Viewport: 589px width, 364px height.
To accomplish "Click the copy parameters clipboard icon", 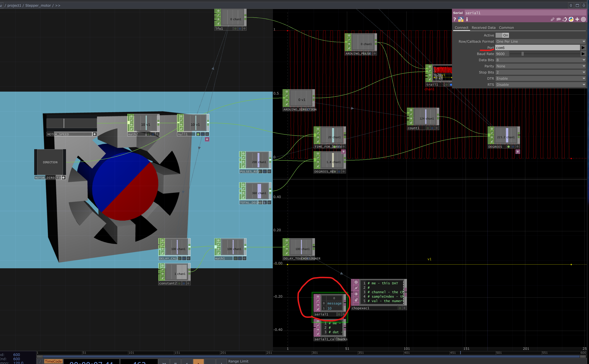I will [565, 19].
